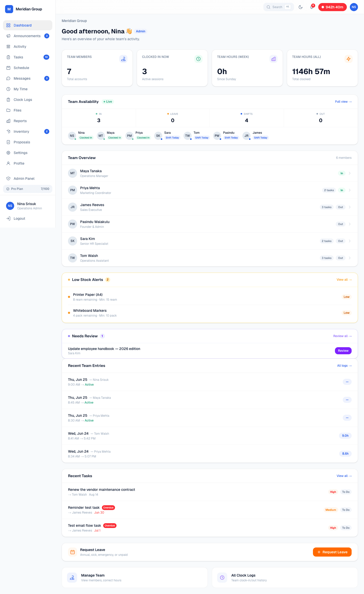
Task: Click the Meridian Group M logo
Action: pos(9,9)
